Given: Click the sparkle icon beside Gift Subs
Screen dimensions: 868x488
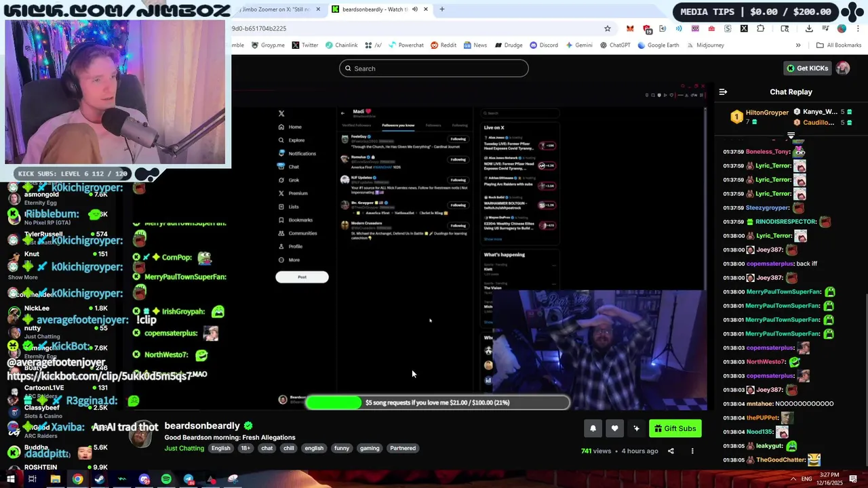Looking at the screenshot, I should (636, 428).
